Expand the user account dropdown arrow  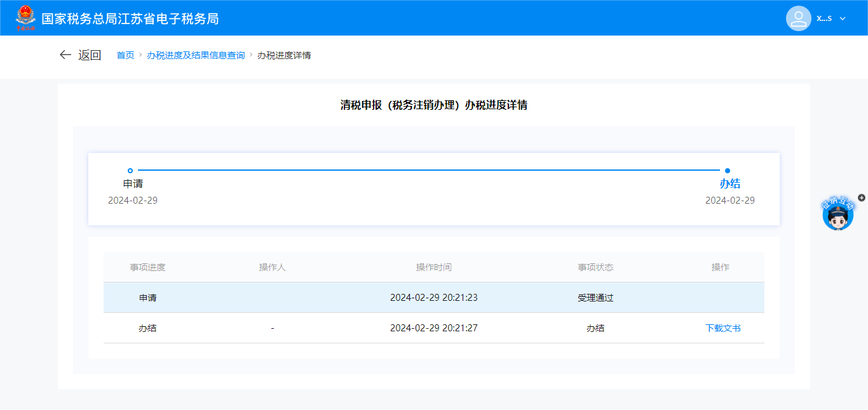(843, 18)
